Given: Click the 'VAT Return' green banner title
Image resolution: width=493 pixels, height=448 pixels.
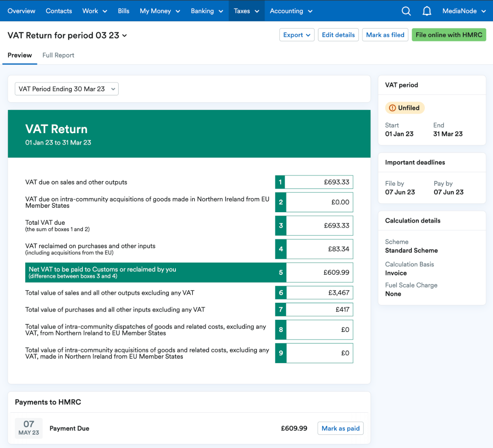Looking at the screenshot, I should 56,129.
